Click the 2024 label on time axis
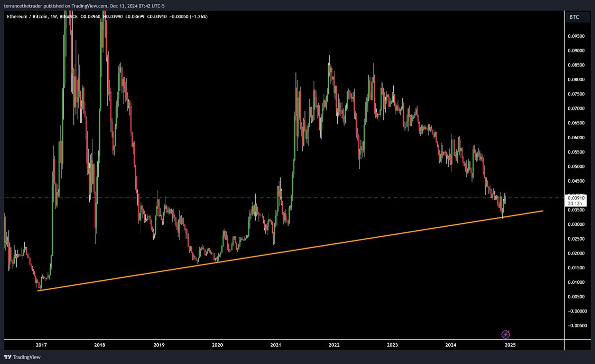The width and height of the screenshot is (595, 364). tap(451, 345)
